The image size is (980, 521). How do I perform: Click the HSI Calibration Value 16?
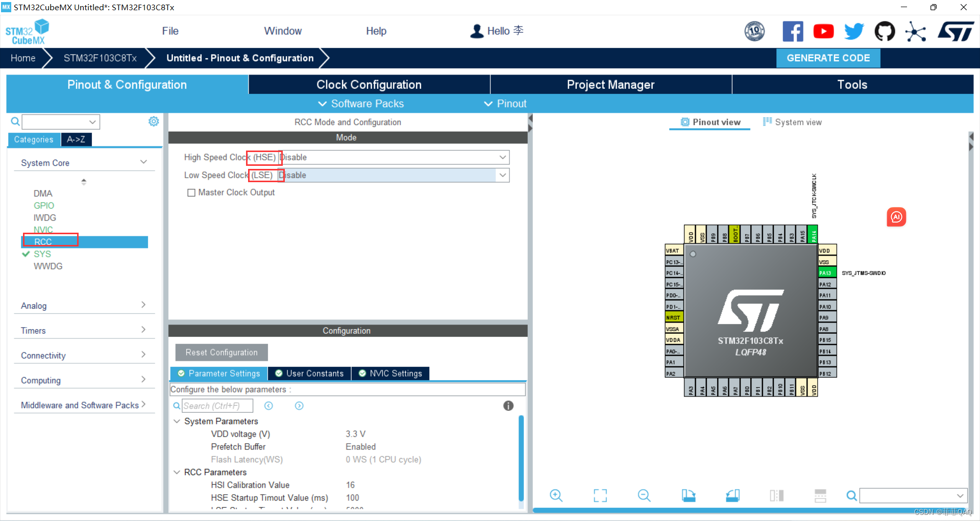click(x=350, y=485)
